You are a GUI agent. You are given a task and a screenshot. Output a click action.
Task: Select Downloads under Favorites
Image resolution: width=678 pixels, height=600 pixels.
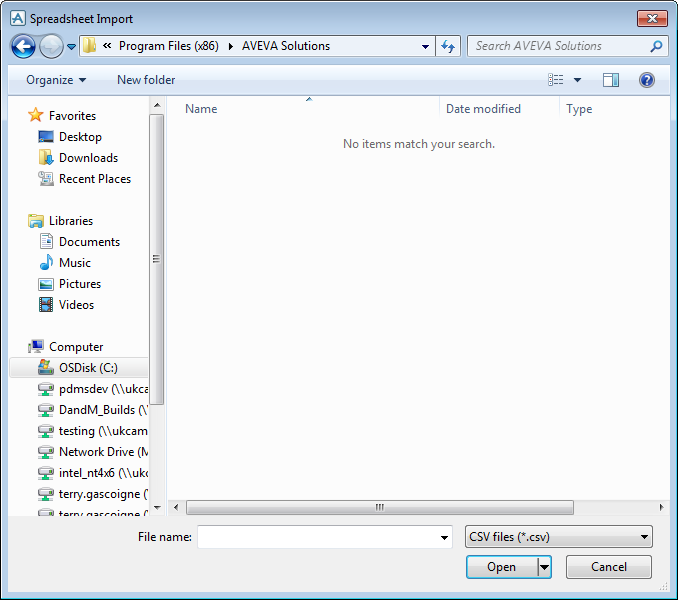88,158
